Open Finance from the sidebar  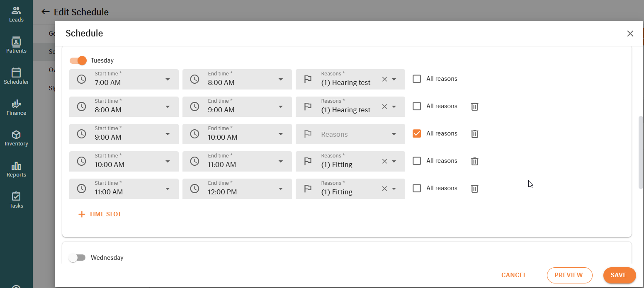click(16, 107)
